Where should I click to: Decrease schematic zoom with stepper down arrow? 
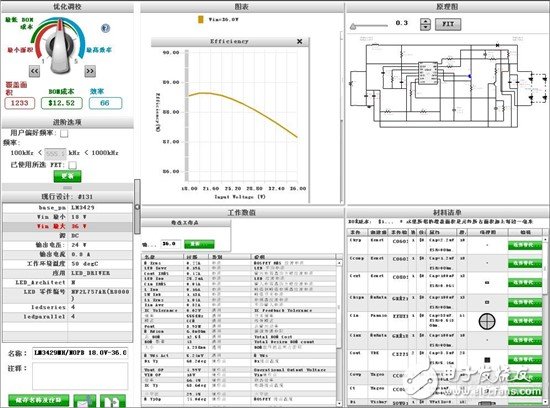tap(425, 27)
